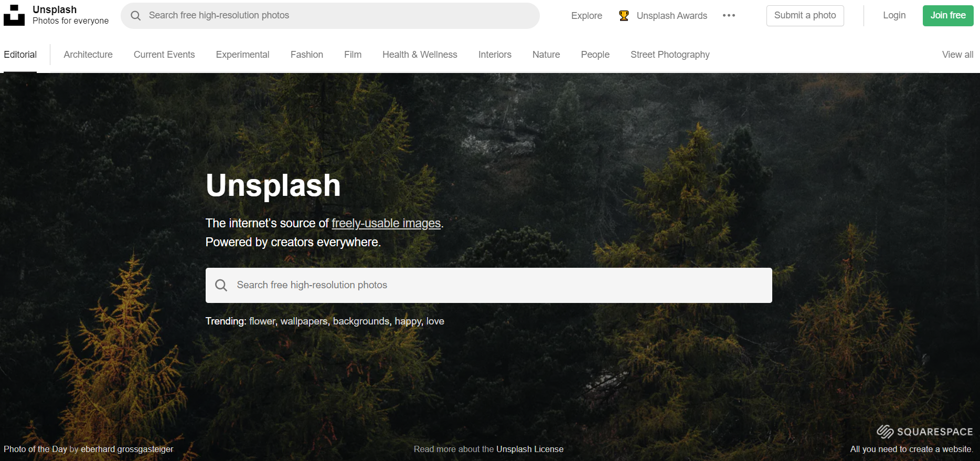Click the Unsplash 'Photos for everyone' title
The image size is (980, 461).
[x=71, y=15]
